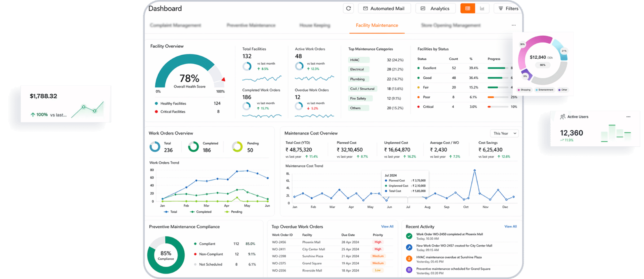Switch to the Preventive Maintenance tab

[251, 25]
